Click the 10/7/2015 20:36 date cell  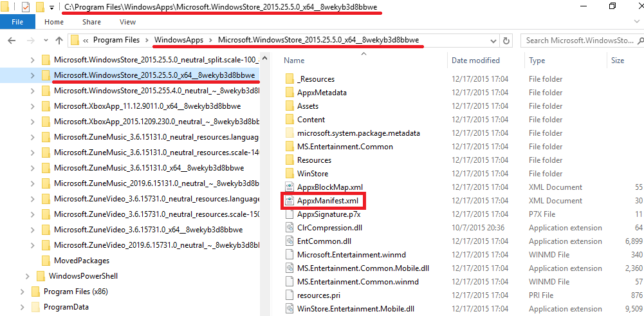pyautogui.click(x=478, y=228)
